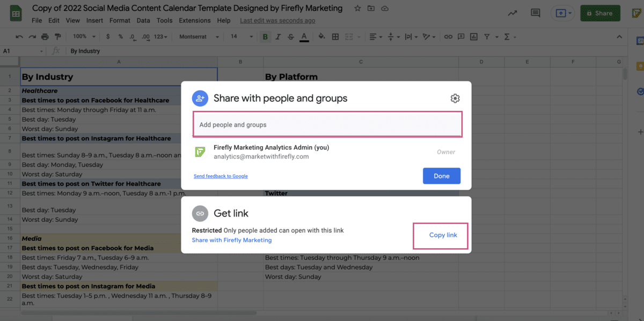Image resolution: width=644 pixels, height=321 pixels.
Task: Click the Copy link button
Action: [443, 235]
